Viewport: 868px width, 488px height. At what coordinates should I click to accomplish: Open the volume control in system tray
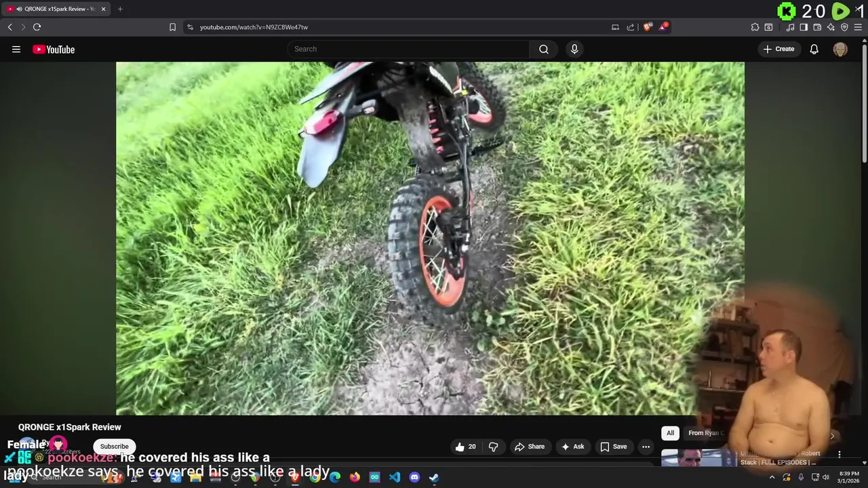point(826,477)
